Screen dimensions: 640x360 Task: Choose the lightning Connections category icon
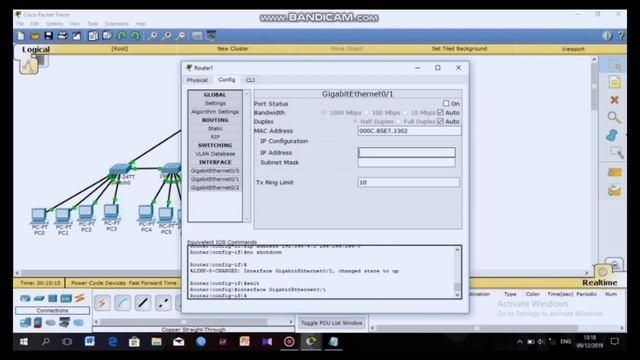(80, 298)
